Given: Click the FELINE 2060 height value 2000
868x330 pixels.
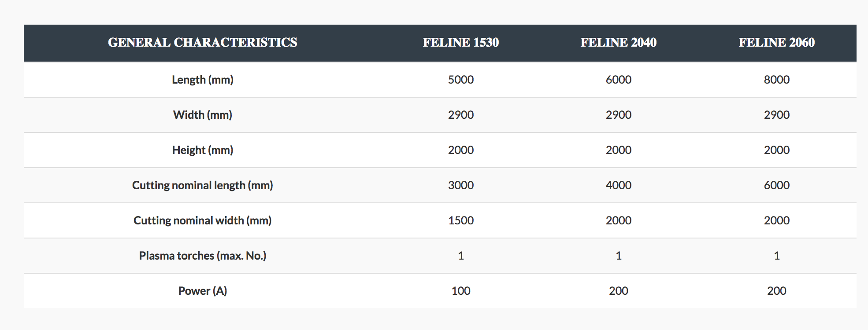Looking at the screenshot, I should click(x=776, y=150).
